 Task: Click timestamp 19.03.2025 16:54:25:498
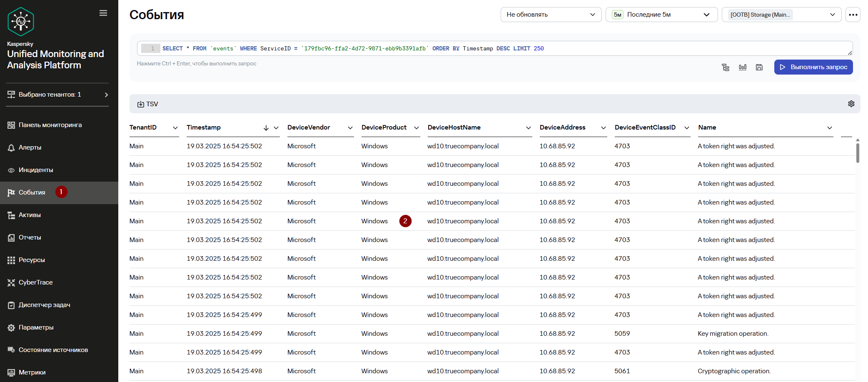coord(224,371)
